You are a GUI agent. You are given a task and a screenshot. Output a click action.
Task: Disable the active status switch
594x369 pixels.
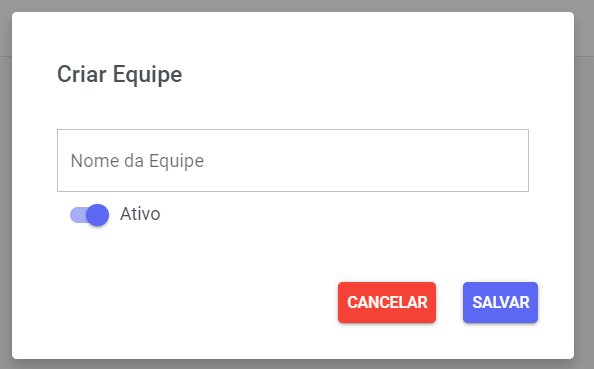(x=89, y=215)
